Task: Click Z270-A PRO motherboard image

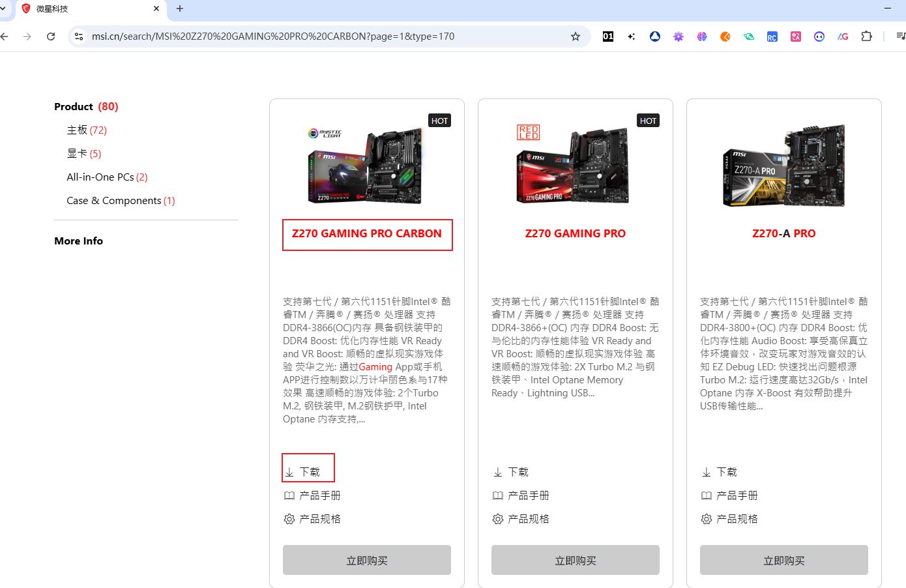Action: [784, 165]
